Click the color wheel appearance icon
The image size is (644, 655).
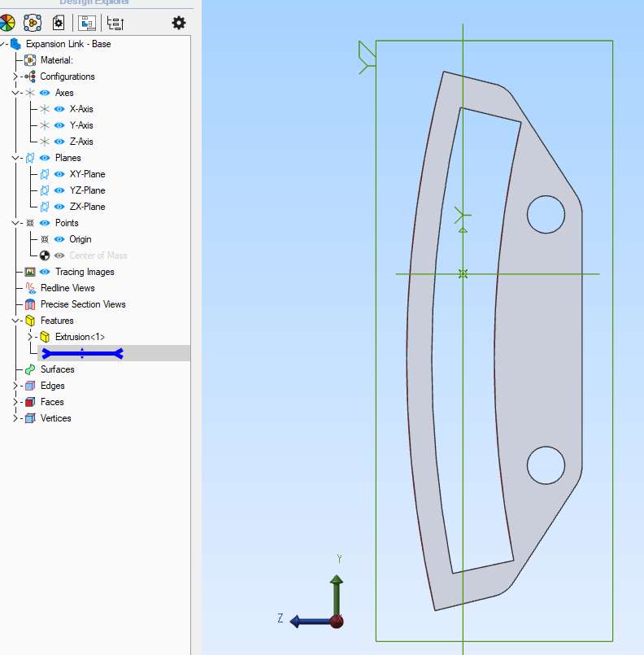[x=7, y=23]
